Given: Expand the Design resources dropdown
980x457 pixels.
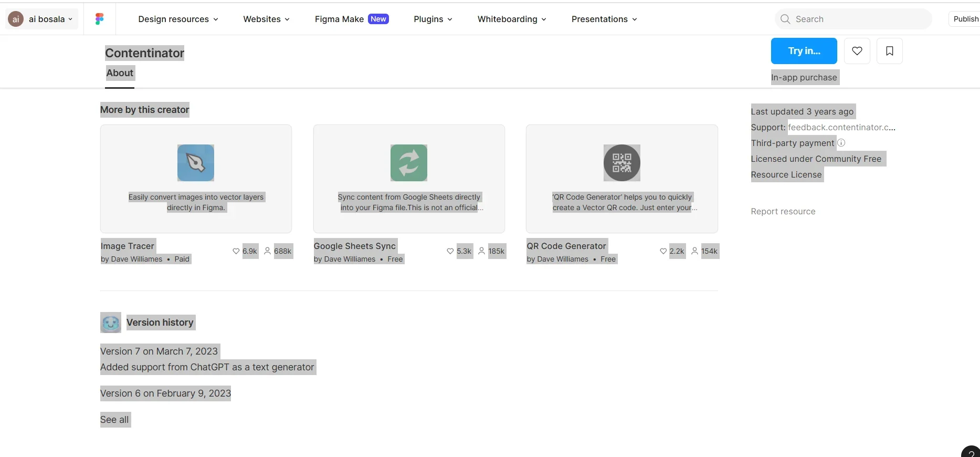Looking at the screenshot, I should tap(178, 19).
